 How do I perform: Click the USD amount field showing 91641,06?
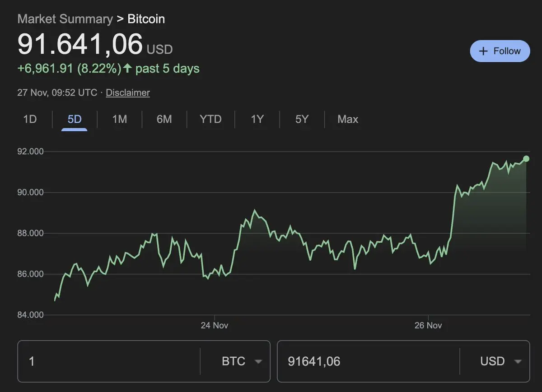[369, 361]
